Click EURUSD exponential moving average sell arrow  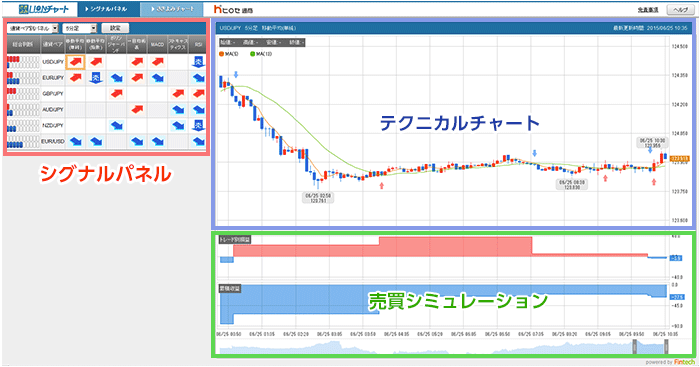pos(96,142)
